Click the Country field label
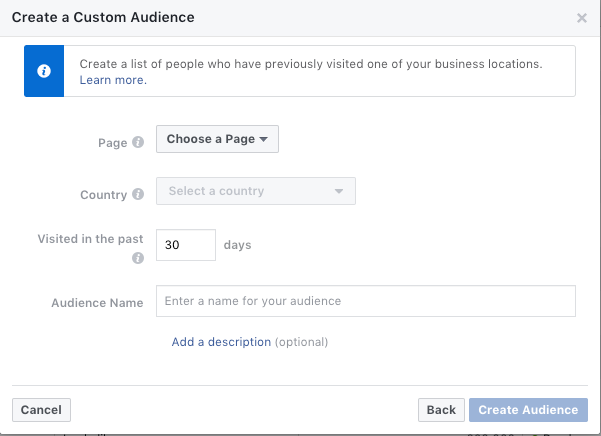This screenshot has width=601, height=436. click(103, 195)
